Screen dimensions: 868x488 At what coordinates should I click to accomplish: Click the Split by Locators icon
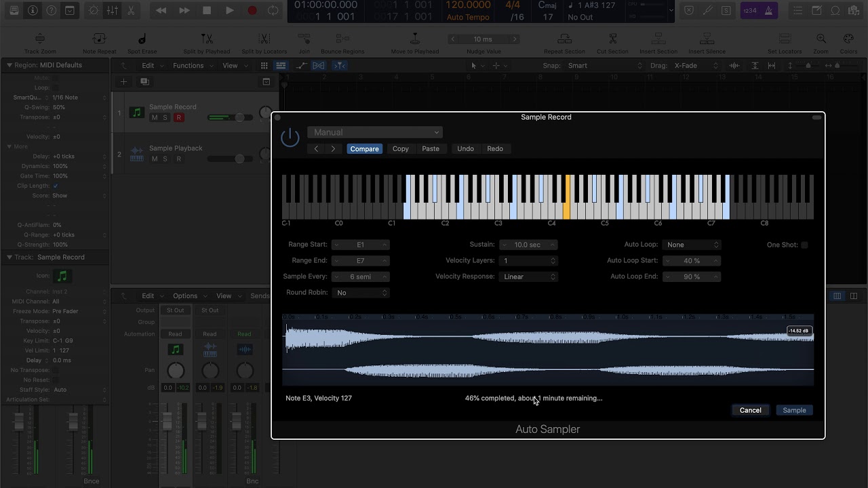(264, 39)
